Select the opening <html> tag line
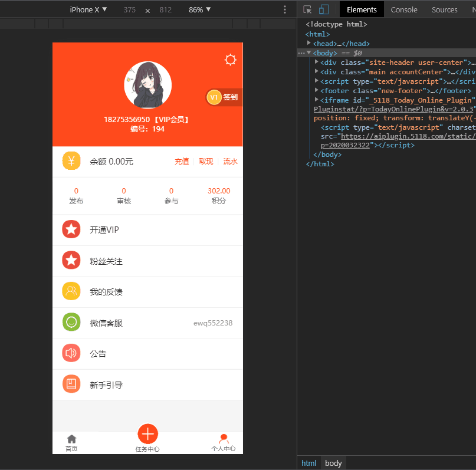 click(317, 34)
